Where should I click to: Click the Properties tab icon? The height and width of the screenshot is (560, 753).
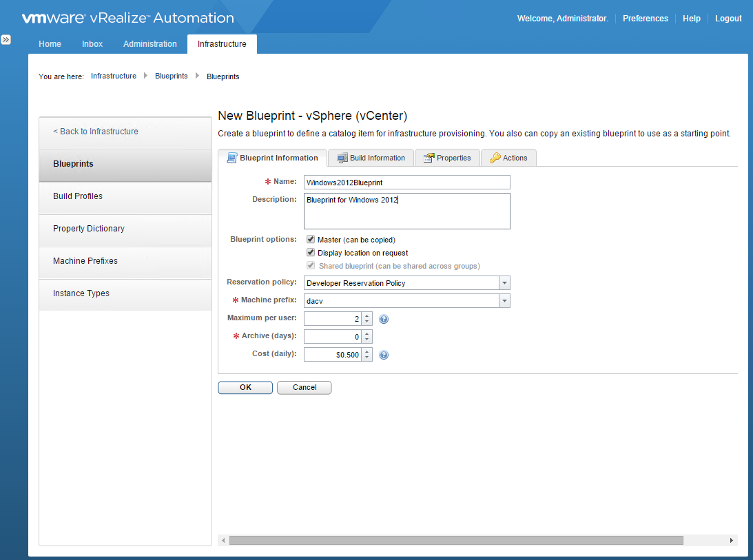(429, 158)
